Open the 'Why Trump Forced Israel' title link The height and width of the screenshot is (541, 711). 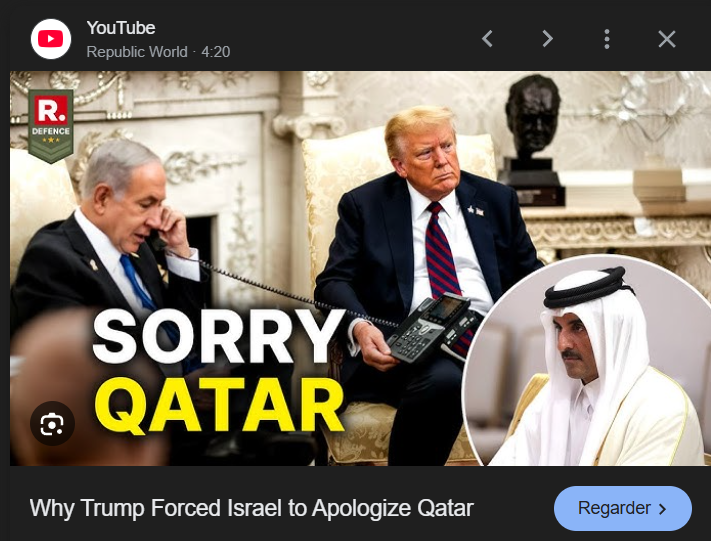pyautogui.click(x=252, y=508)
